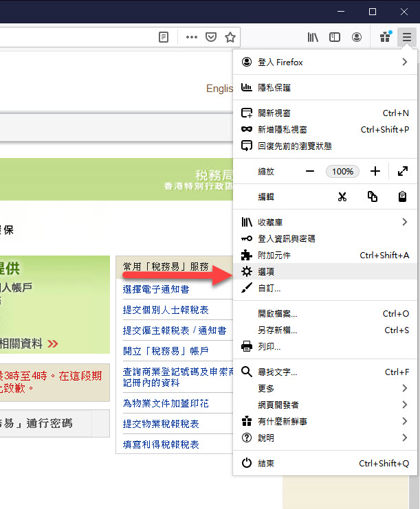Click the Copy icon in edit row

(x=373, y=196)
